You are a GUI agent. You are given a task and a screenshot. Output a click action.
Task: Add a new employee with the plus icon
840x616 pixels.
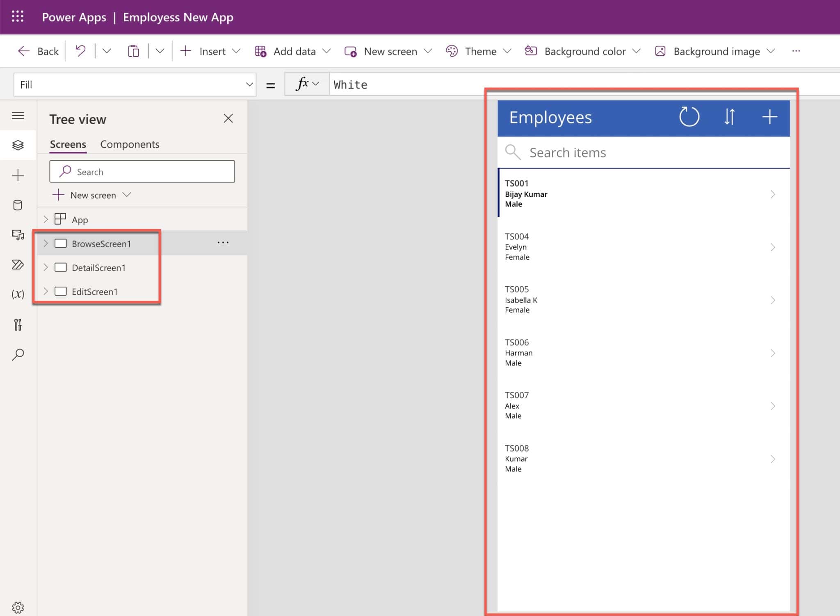tap(769, 117)
